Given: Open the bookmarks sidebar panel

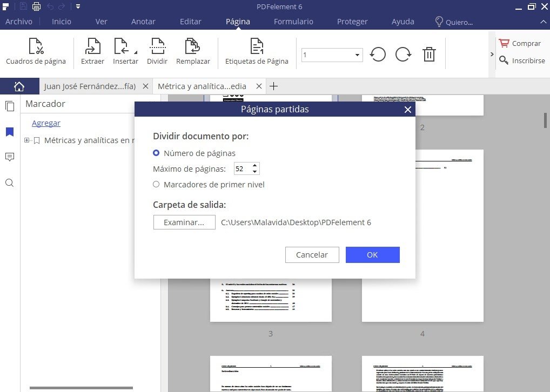Looking at the screenshot, I should click(10, 132).
